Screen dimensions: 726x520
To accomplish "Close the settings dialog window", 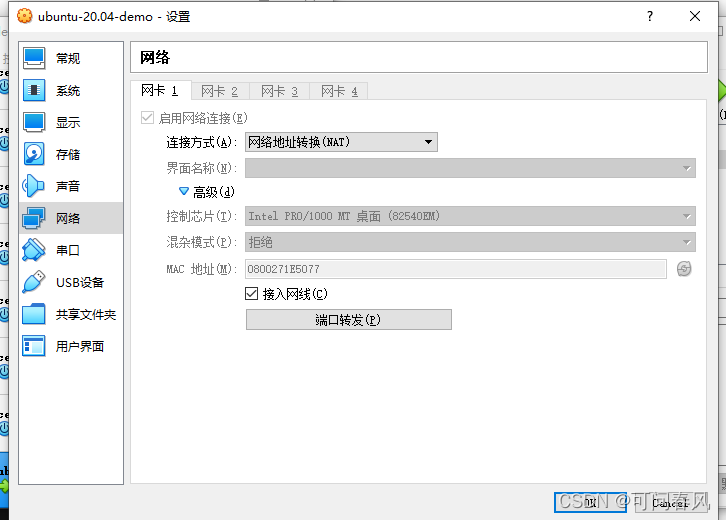I will pos(695,16).
